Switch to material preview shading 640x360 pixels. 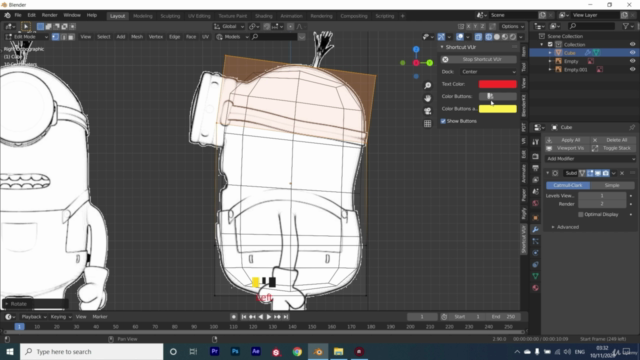[505, 37]
